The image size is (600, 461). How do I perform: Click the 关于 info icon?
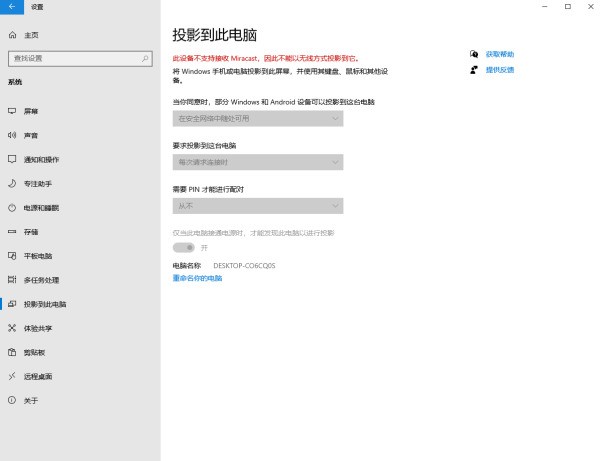point(12,400)
